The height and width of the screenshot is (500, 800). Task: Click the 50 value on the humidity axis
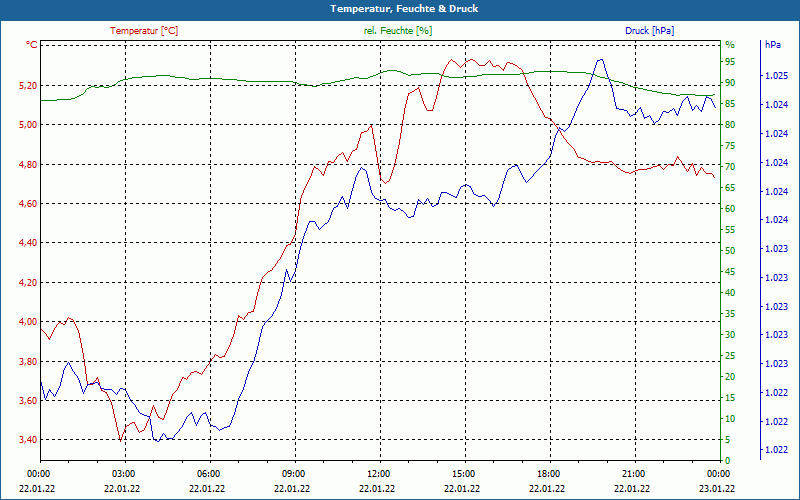coord(730,251)
